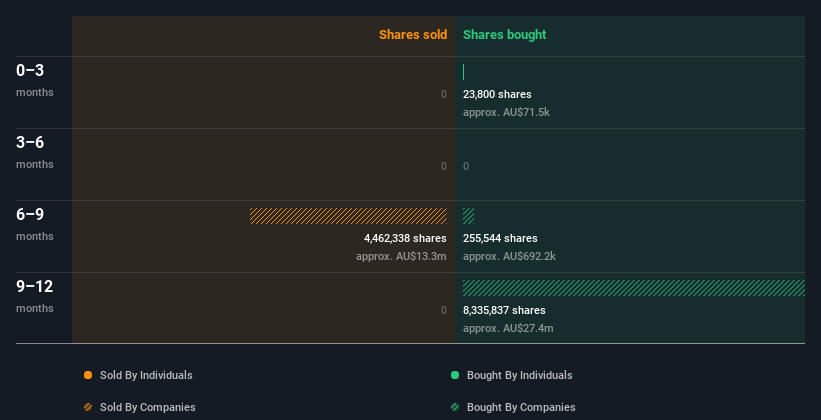821x420 pixels.
Task: Click the 3–6 months row label
Action: pos(35,152)
